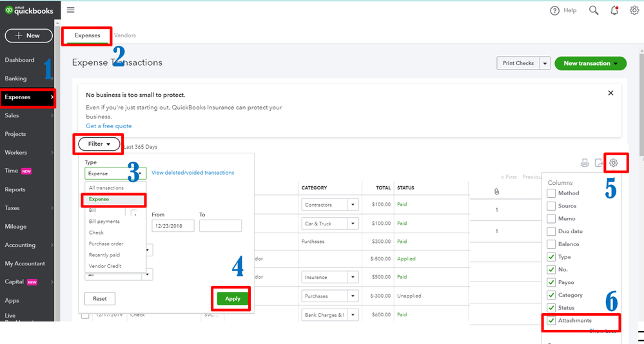Open Dashboard in the sidebar
Screen dimensions: 644x344
[20, 60]
